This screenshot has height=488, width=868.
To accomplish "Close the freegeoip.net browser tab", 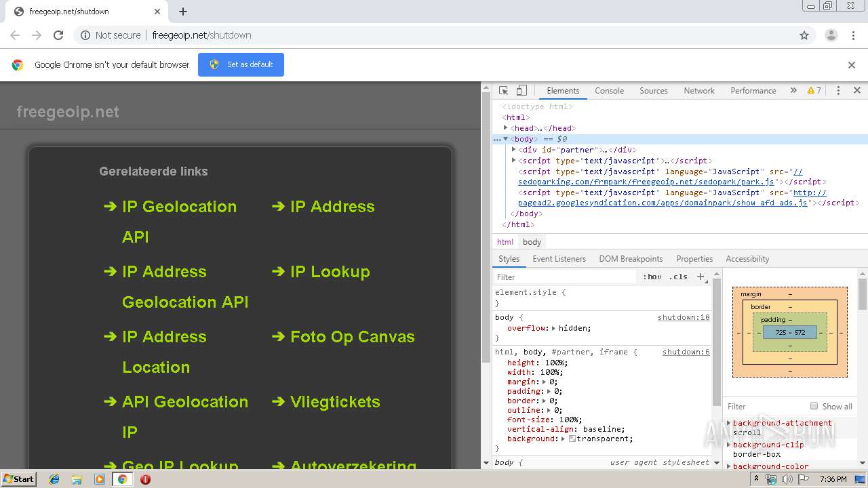I will coord(157,12).
